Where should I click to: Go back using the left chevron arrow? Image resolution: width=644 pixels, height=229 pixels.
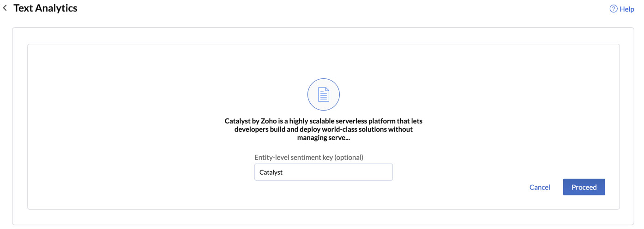[5, 8]
